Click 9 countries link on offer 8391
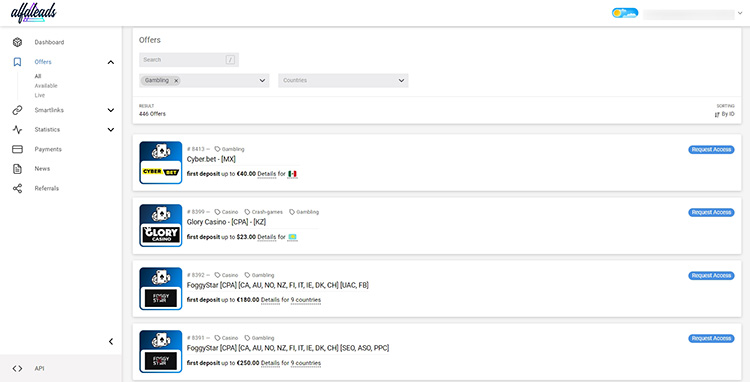The image size is (750, 382). [x=306, y=363]
